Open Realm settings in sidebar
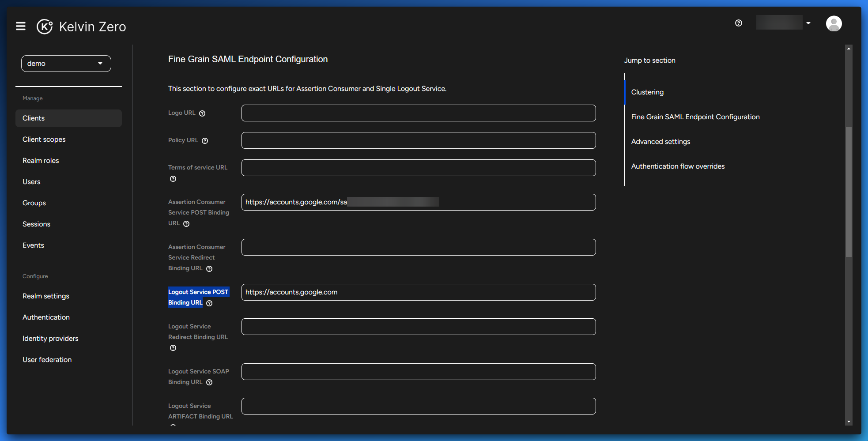Image resolution: width=868 pixels, height=441 pixels. [x=46, y=296]
